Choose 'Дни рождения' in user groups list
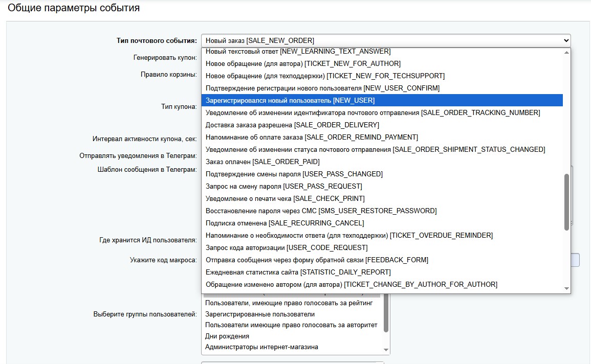Image resolution: width=591 pixels, height=364 pixels. point(227,336)
